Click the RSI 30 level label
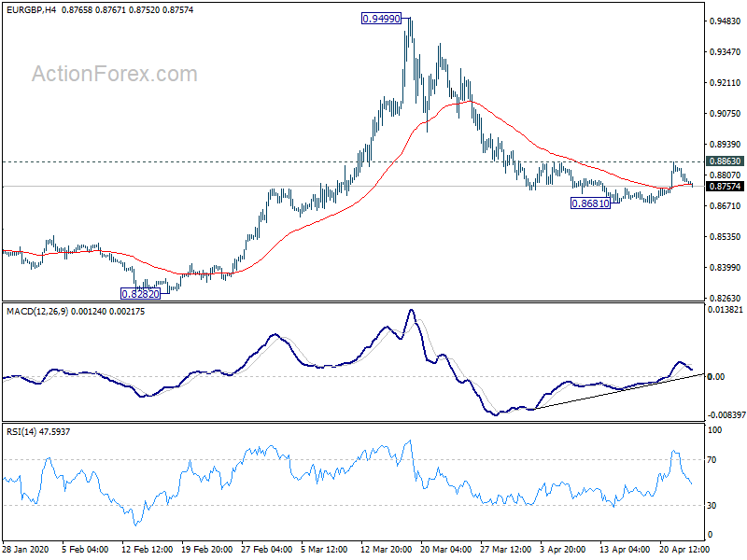The height and width of the screenshot is (560, 747). click(712, 506)
